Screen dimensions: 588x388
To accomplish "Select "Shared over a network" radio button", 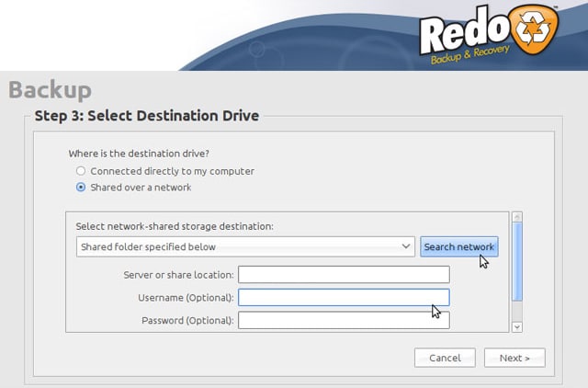I will [81, 188].
